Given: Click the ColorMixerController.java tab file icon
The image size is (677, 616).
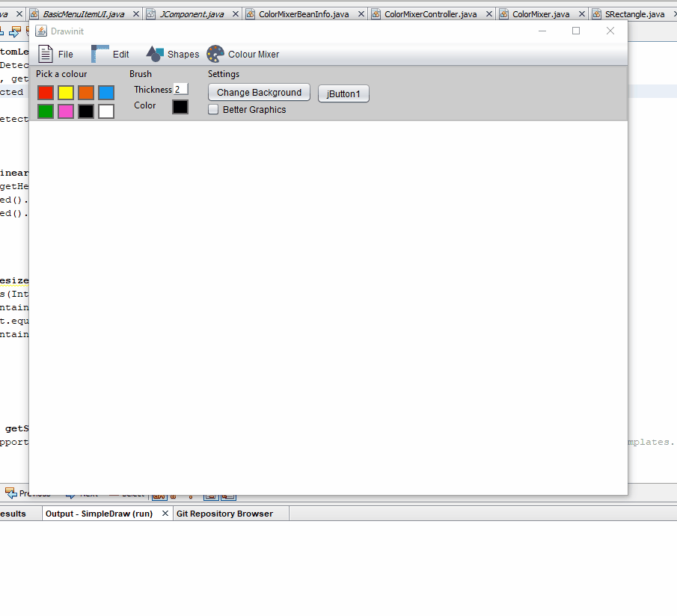Looking at the screenshot, I should [376, 14].
